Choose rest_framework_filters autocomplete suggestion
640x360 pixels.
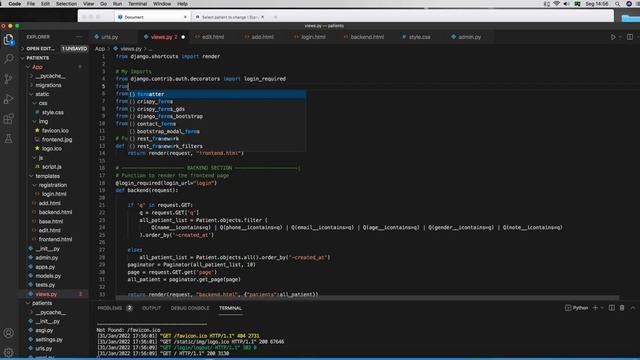pyautogui.click(x=217, y=146)
